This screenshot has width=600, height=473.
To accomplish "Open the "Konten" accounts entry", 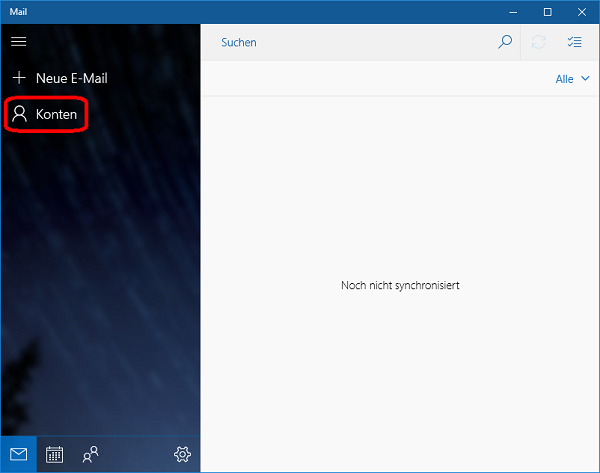I will pyautogui.click(x=56, y=115).
